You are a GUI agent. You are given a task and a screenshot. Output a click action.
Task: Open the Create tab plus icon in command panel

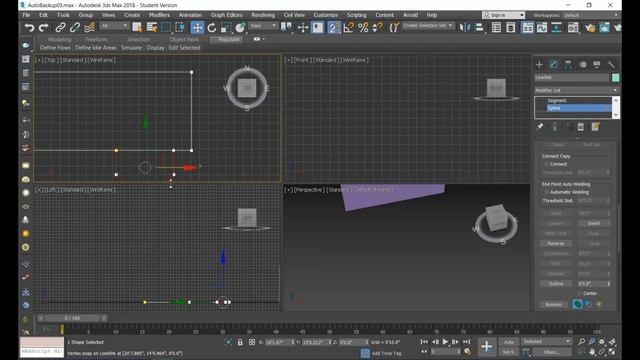click(539, 64)
